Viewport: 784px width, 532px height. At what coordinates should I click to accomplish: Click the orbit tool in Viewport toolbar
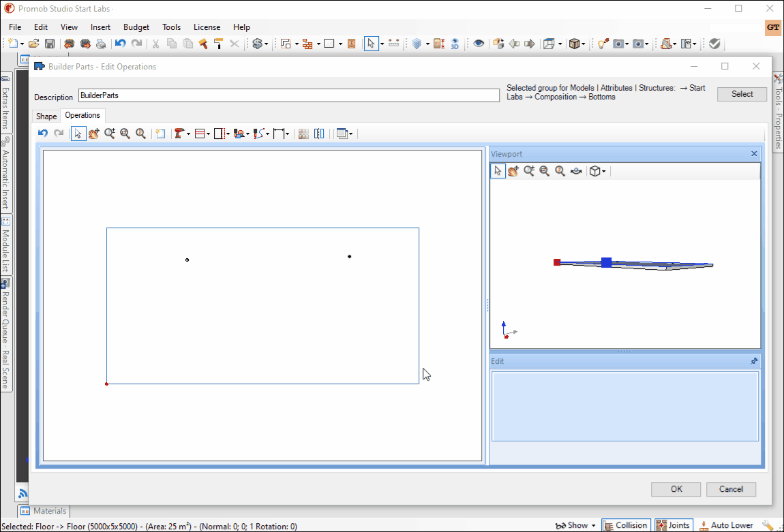click(576, 171)
